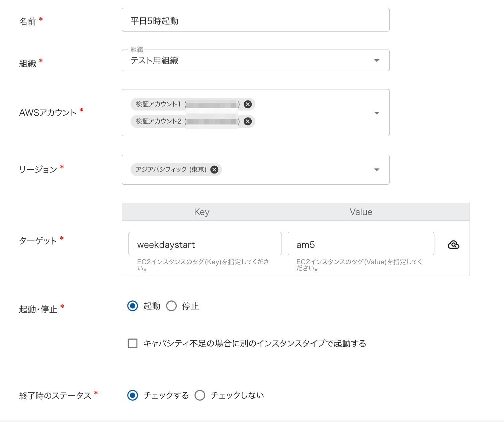Click the 検証アカウント2 chip label
This screenshot has width=504, height=422.
[x=159, y=121]
